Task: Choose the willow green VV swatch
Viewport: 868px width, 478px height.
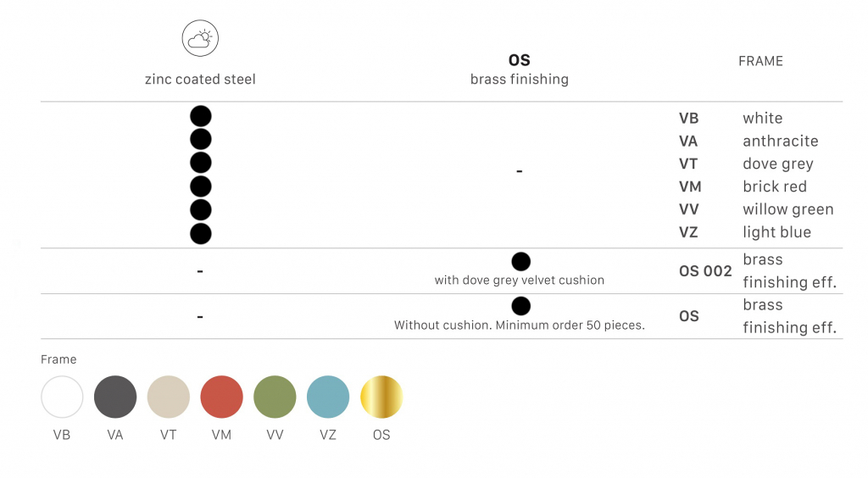Action: pos(275,397)
